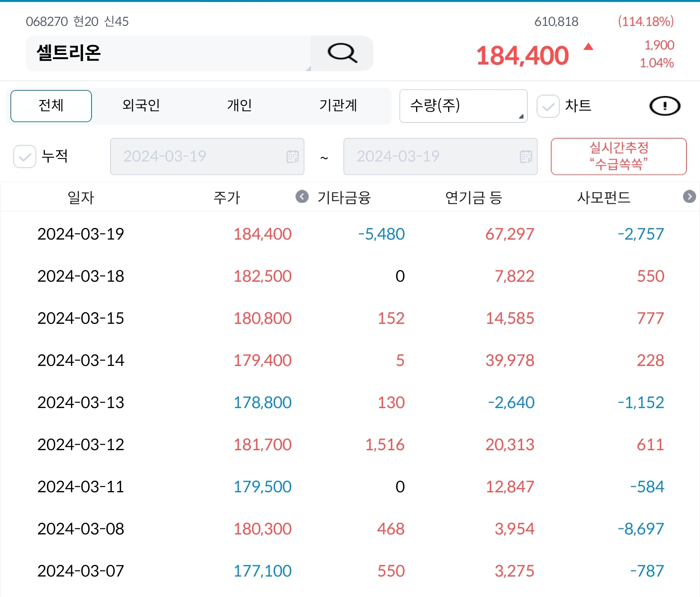Select the 2024-03-08 date row
This screenshot has width=700, height=597.
[x=350, y=529]
